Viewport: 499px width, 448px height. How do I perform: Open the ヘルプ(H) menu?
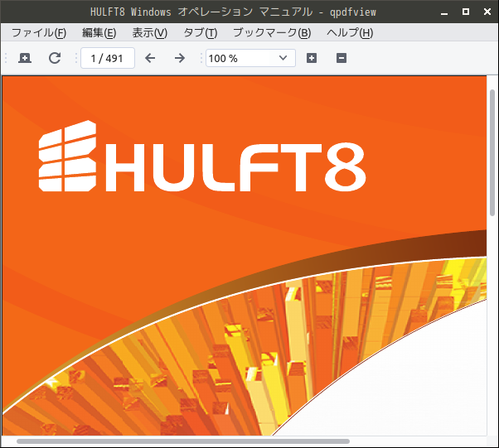pos(350,33)
